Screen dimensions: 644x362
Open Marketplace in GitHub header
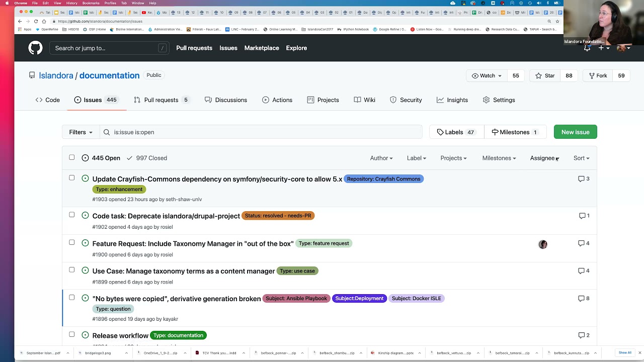point(262,48)
